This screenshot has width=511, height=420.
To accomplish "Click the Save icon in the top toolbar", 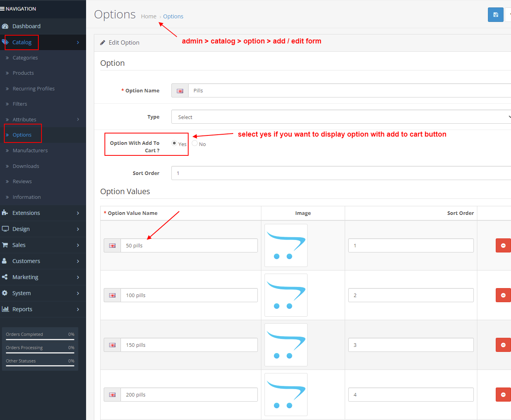I will (x=495, y=14).
